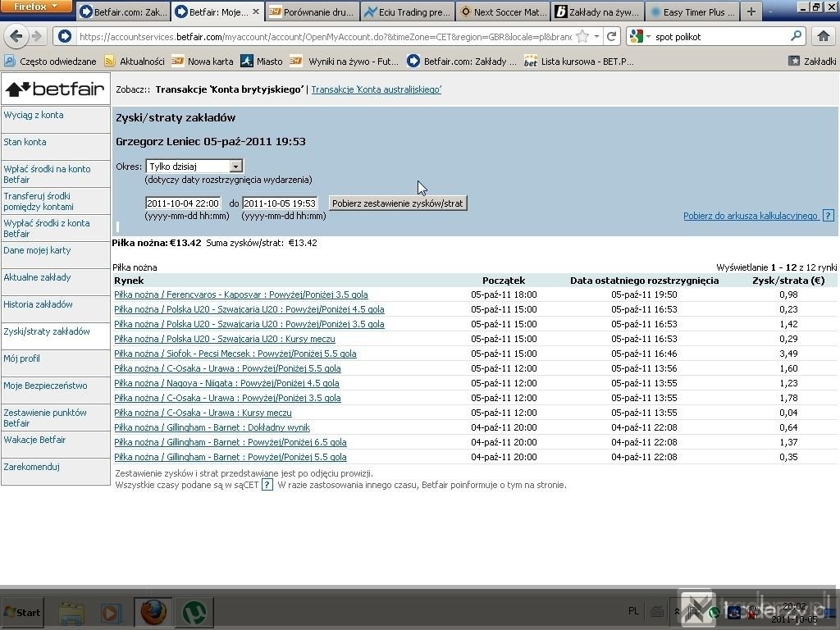Click the Betfair site identity icon
Image resolution: width=840 pixels, height=630 pixels.
[65, 36]
